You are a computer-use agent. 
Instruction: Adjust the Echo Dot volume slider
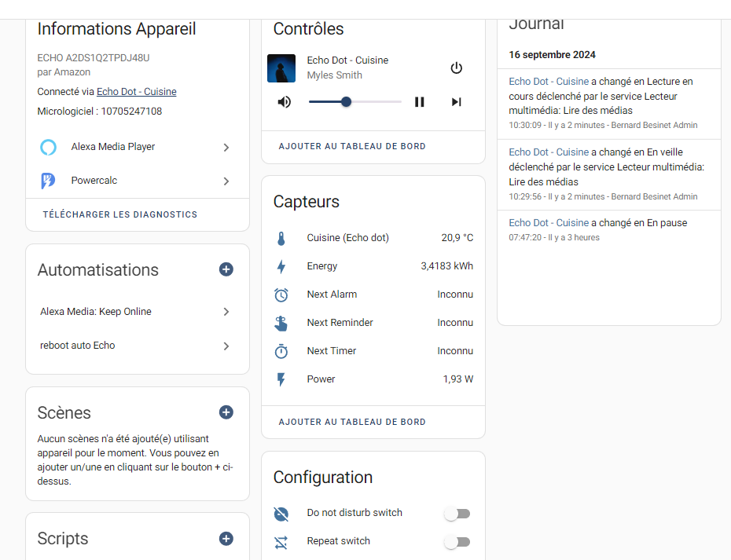click(346, 102)
